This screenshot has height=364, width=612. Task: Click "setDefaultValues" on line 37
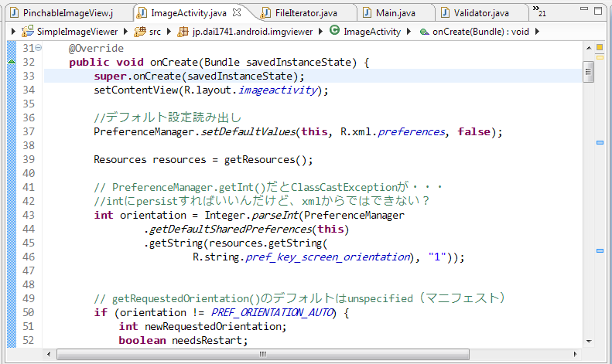[x=248, y=132]
